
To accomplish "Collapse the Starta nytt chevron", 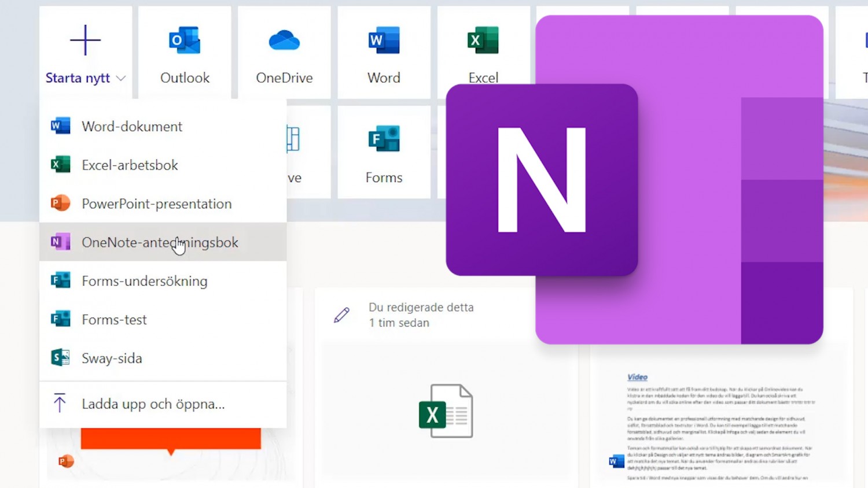I will click(x=121, y=79).
